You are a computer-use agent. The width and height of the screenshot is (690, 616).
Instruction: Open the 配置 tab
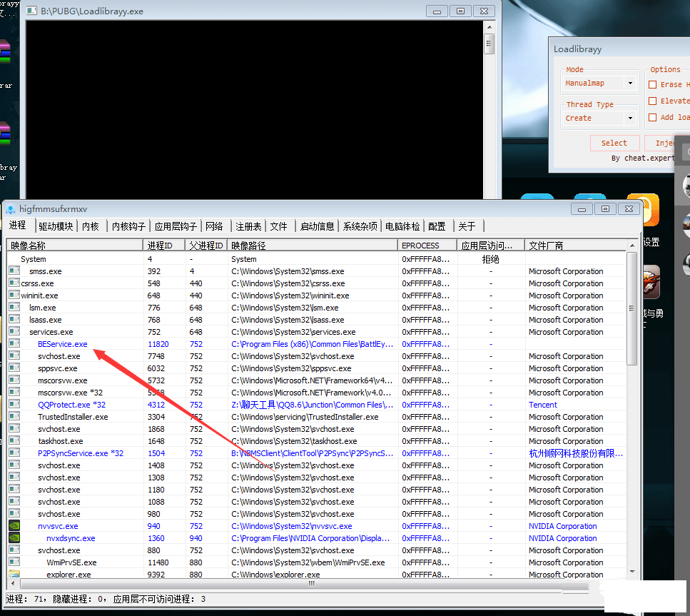click(x=437, y=226)
